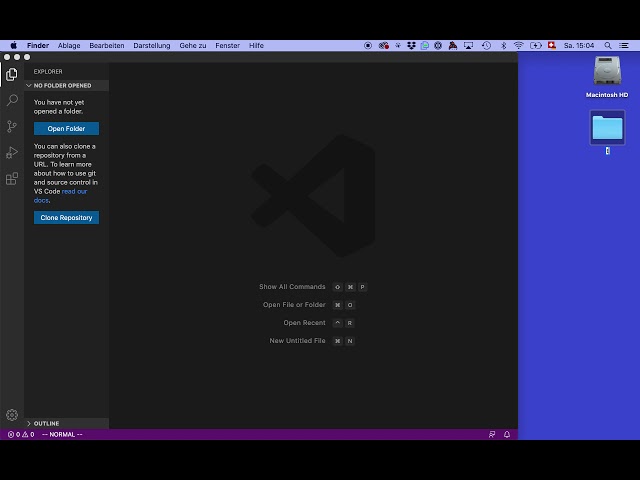This screenshot has width=640, height=480.
Task: Open Notification Center list icon
Action: click(624, 45)
